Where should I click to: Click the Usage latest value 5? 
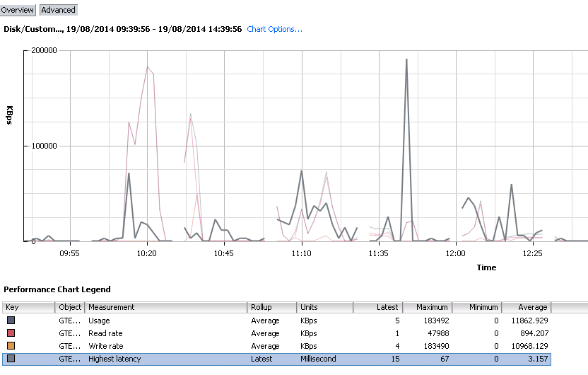[x=397, y=321]
